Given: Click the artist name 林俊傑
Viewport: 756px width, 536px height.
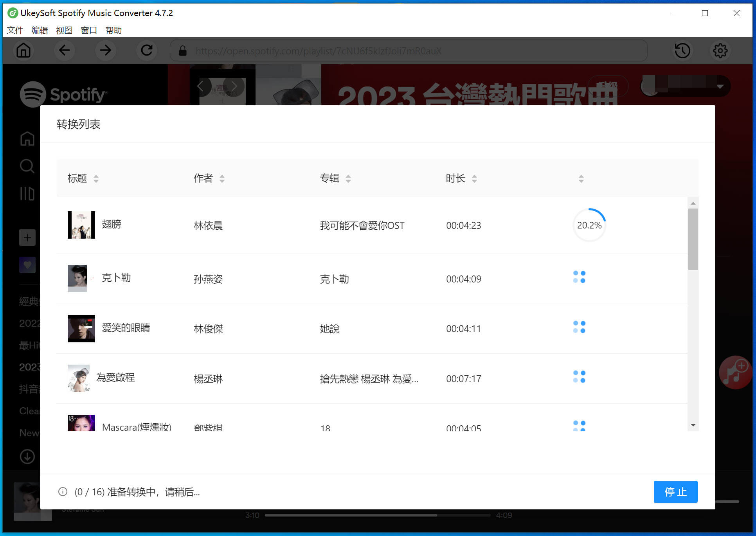Looking at the screenshot, I should tap(208, 329).
